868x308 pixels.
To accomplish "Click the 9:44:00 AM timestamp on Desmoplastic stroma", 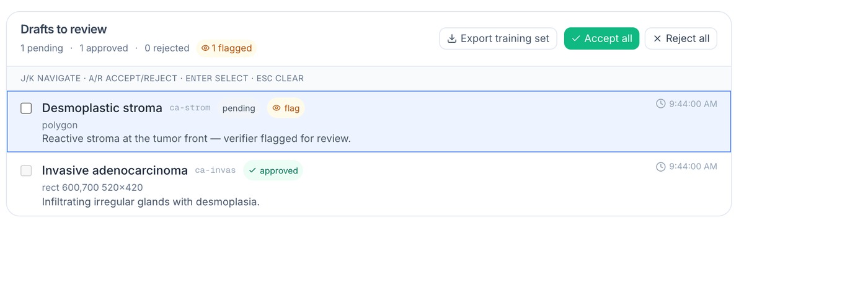I will point(693,103).
